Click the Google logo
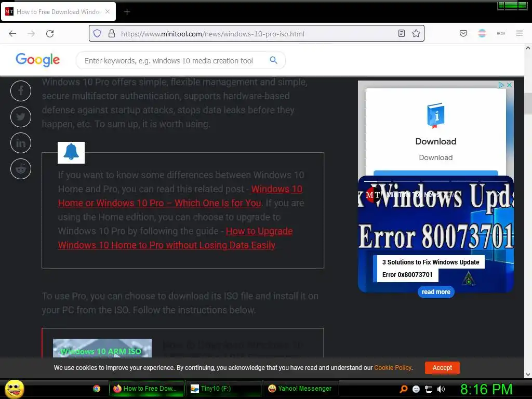532x399 pixels. point(37,60)
